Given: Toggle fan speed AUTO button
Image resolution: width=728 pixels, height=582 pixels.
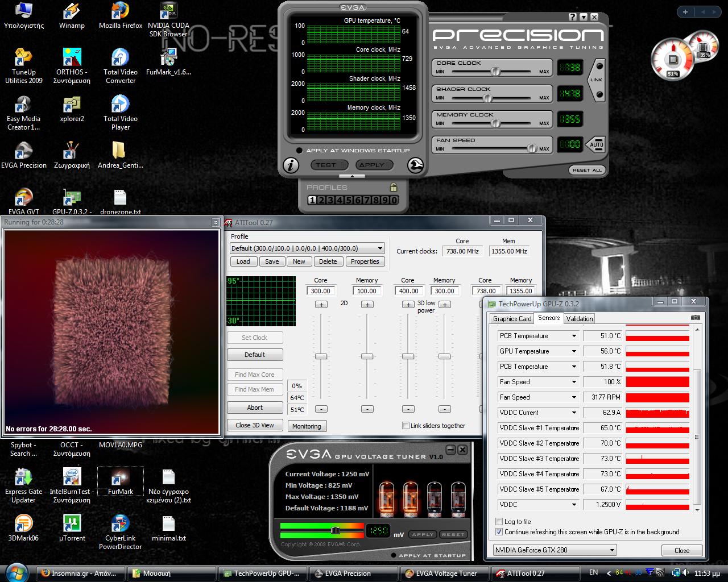Looking at the screenshot, I should pos(595,144).
